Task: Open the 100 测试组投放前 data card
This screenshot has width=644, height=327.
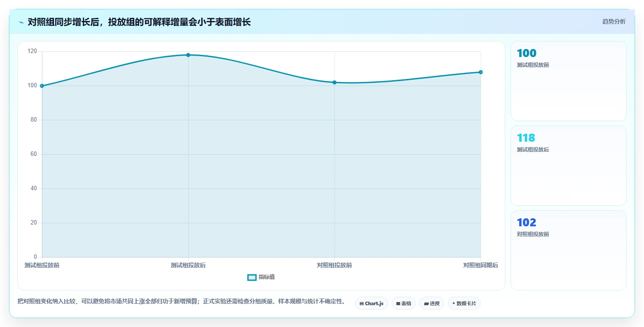Action: (569, 81)
